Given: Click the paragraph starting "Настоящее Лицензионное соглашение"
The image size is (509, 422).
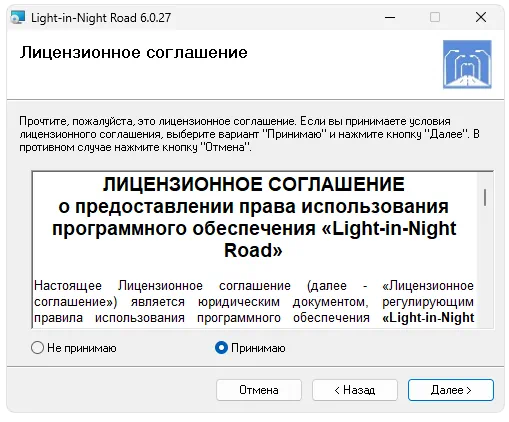Looking at the screenshot, I should 254,302.
